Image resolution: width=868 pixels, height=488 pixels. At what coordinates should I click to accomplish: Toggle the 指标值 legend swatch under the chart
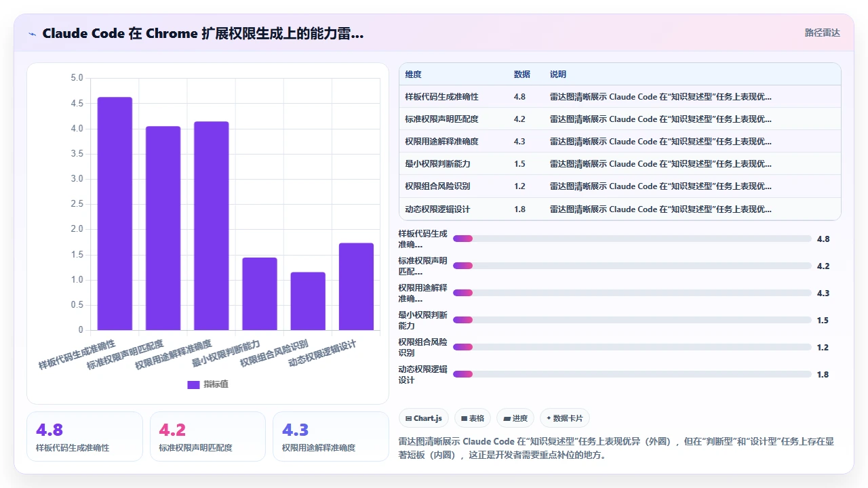click(x=193, y=384)
